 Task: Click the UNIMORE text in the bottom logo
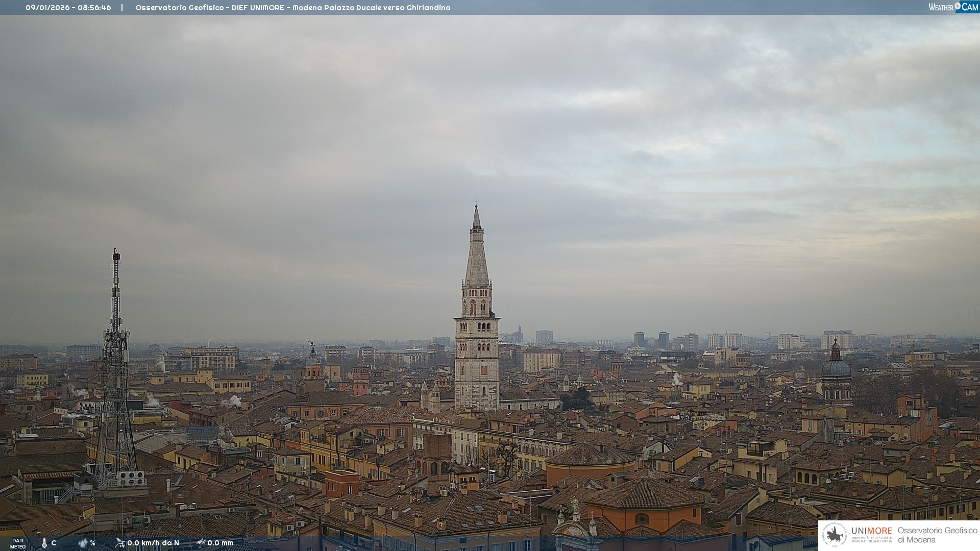click(871, 531)
